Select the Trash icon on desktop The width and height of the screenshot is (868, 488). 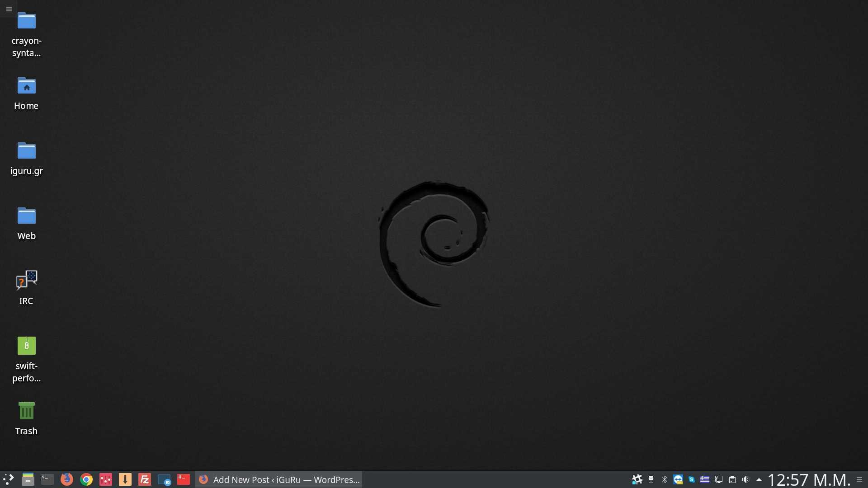point(27,419)
